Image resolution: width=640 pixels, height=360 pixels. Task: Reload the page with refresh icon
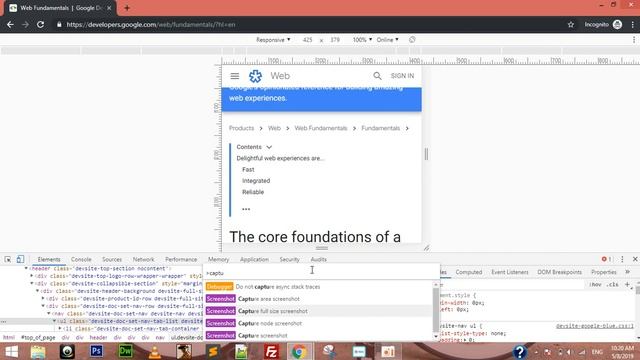40,24
